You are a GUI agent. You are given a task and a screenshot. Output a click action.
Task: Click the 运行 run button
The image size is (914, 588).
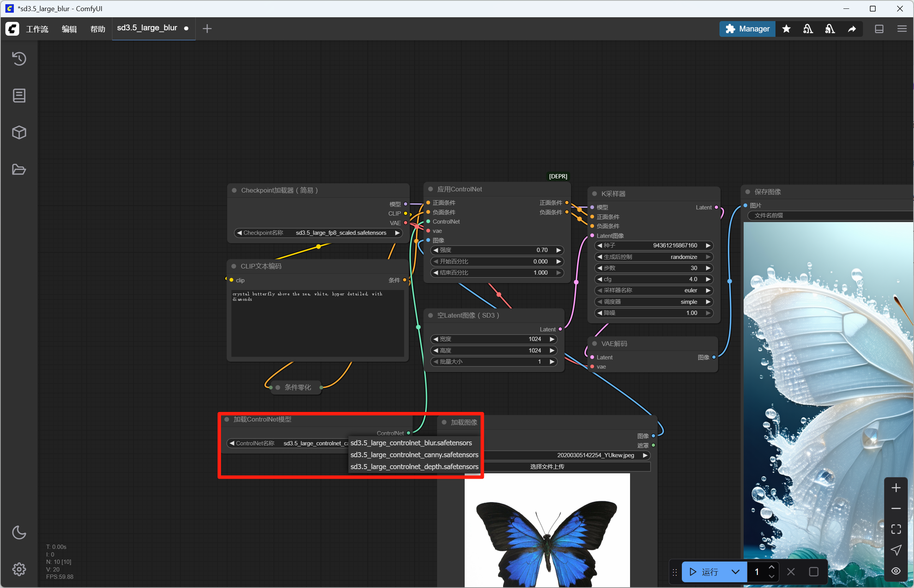[x=704, y=572]
